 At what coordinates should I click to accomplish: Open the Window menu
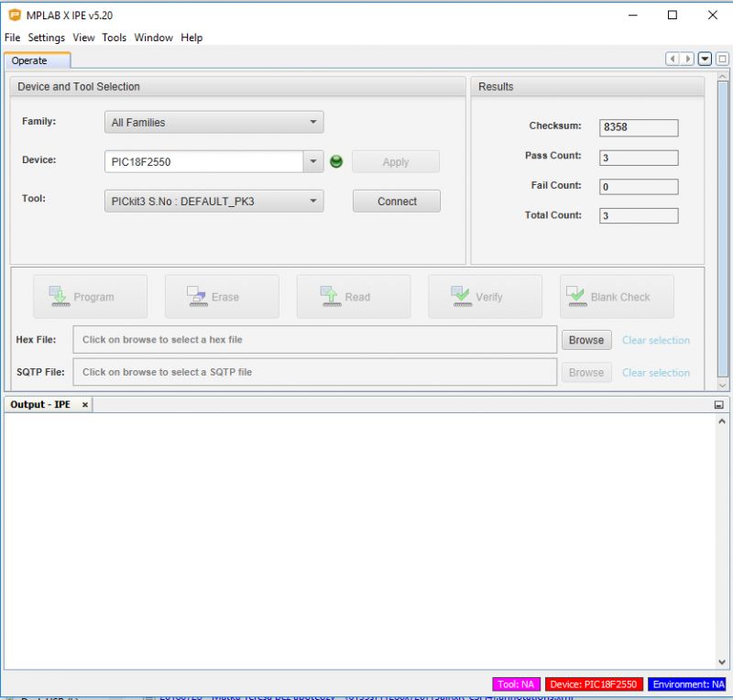pos(153,38)
